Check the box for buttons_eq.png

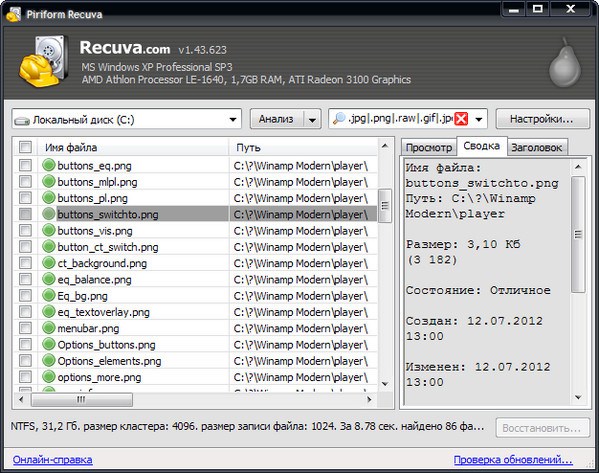(25, 165)
